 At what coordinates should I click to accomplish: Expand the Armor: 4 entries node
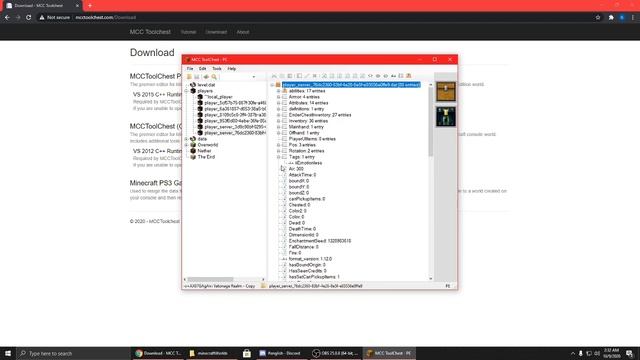279,97
